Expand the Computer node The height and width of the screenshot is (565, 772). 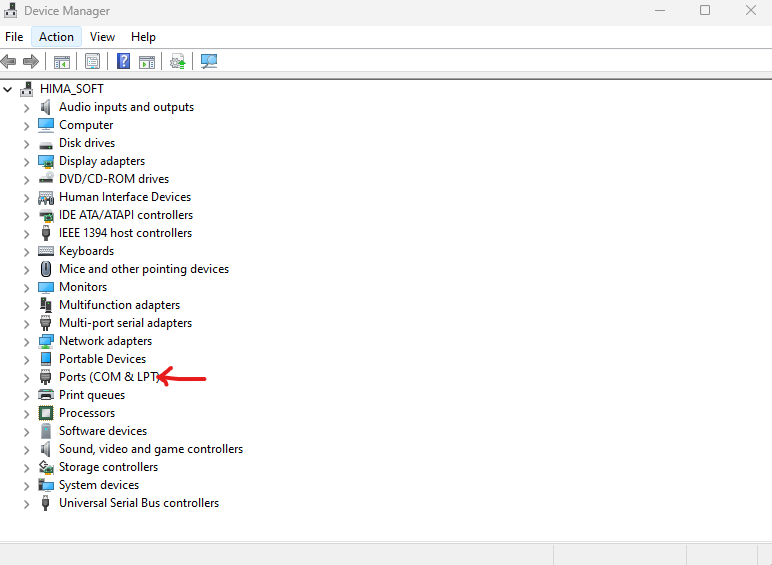(26, 126)
